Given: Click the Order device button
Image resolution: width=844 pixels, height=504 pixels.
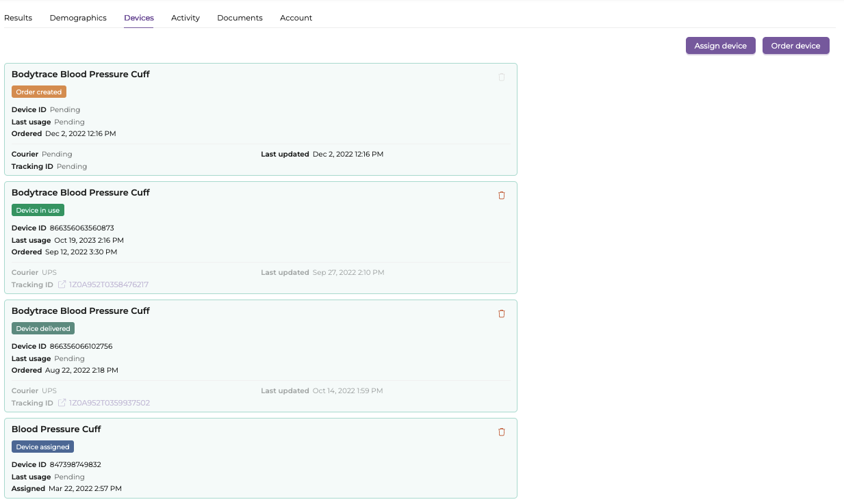Looking at the screenshot, I should (796, 45).
